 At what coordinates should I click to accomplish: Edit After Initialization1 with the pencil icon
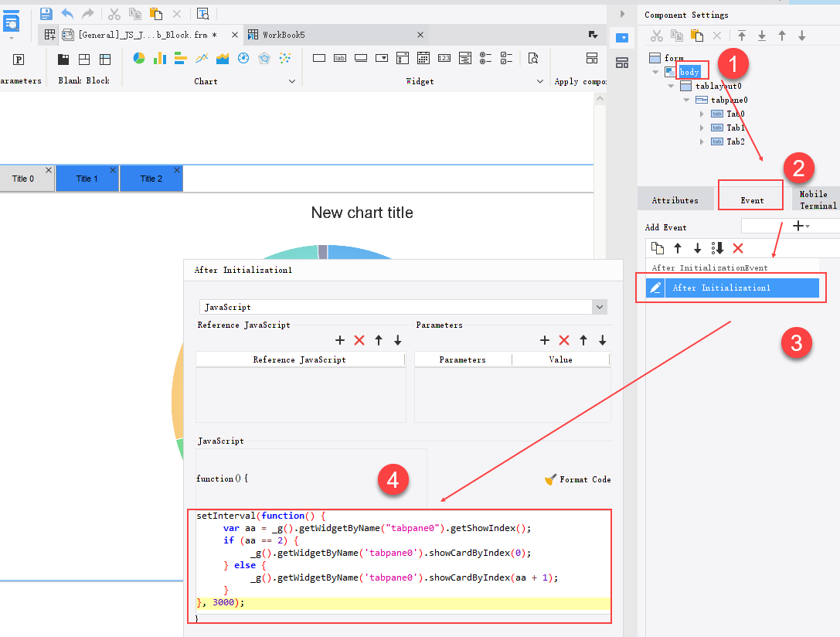pos(655,288)
